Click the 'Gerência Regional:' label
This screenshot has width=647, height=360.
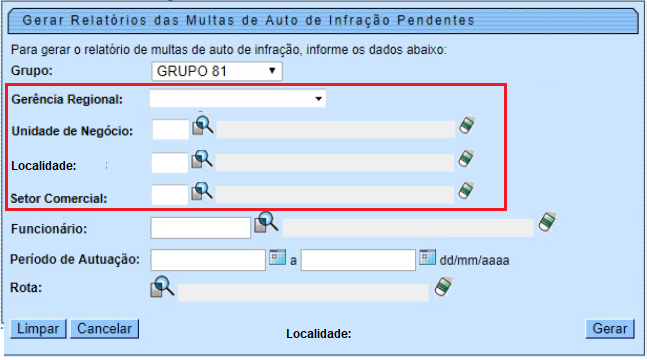click(67, 99)
